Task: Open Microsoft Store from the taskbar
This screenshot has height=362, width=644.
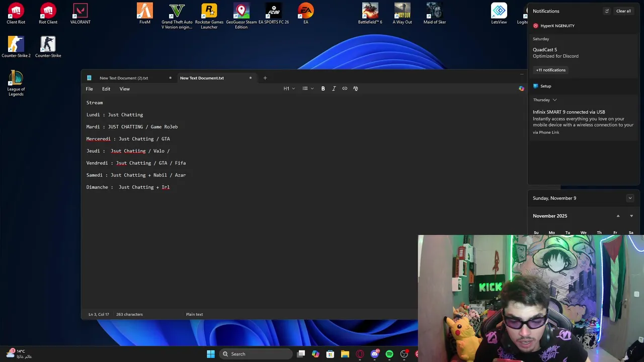Action: (330, 354)
